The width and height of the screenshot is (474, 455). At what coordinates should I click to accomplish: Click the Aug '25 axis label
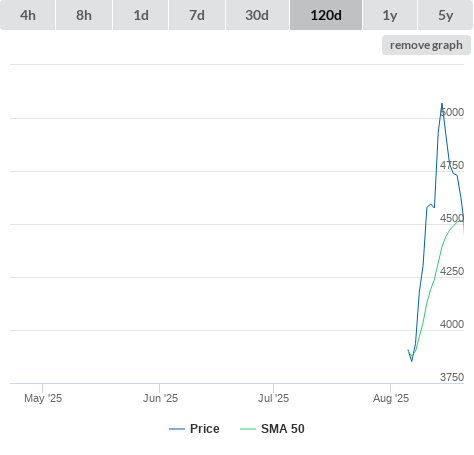[x=391, y=398]
